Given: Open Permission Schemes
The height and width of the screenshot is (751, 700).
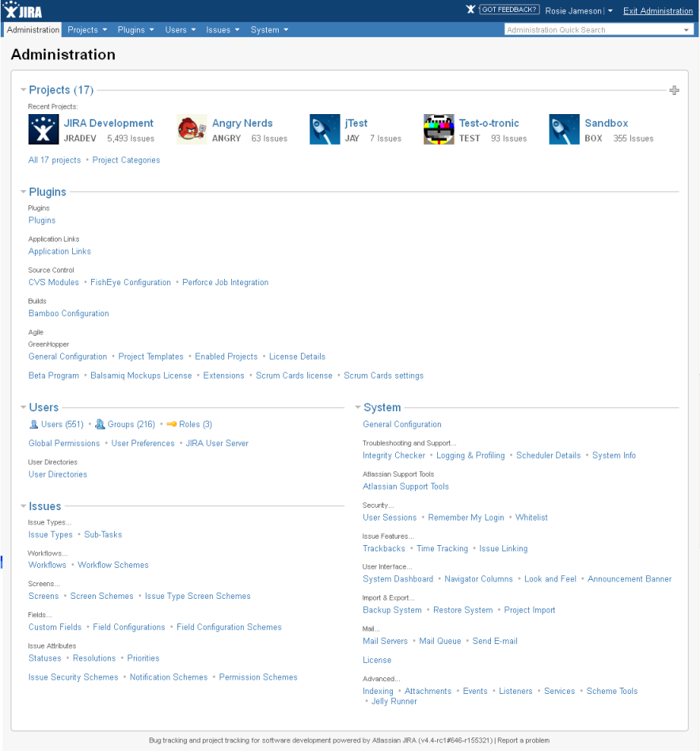Looking at the screenshot, I should click(x=258, y=677).
